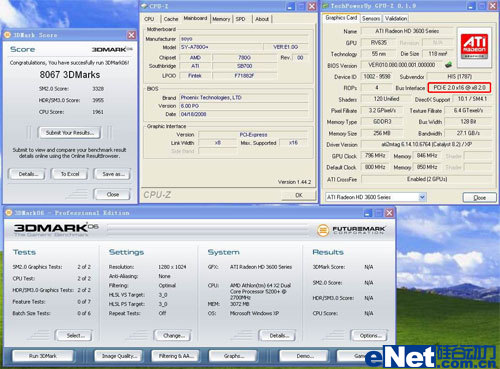The width and height of the screenshot is (500, 369).
Task: Click the GPU-Z title bar icon
Action: tap(325, 6)
